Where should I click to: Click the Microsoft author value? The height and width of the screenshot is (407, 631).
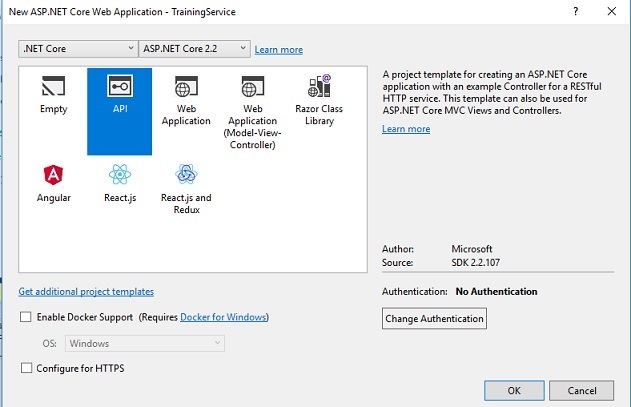[472, 249]
